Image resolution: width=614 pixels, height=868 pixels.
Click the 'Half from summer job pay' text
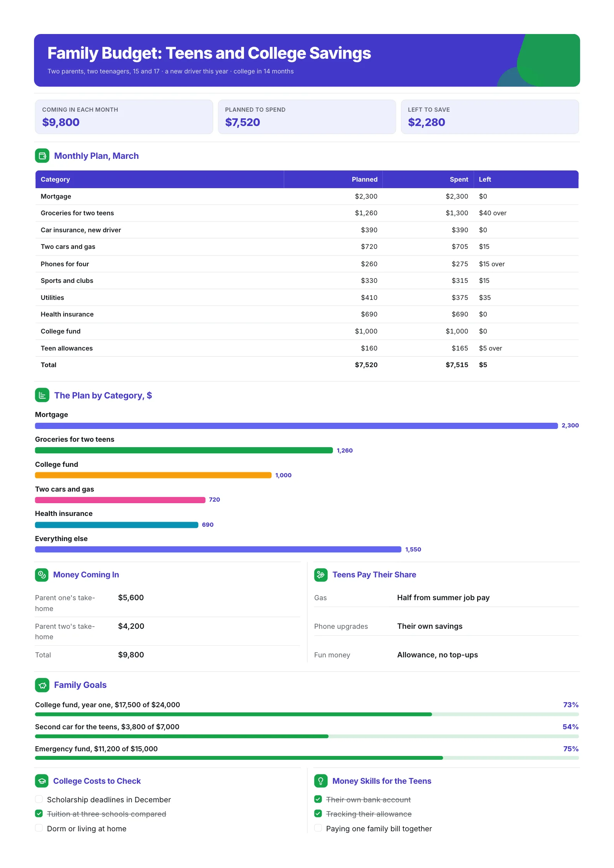443,597
